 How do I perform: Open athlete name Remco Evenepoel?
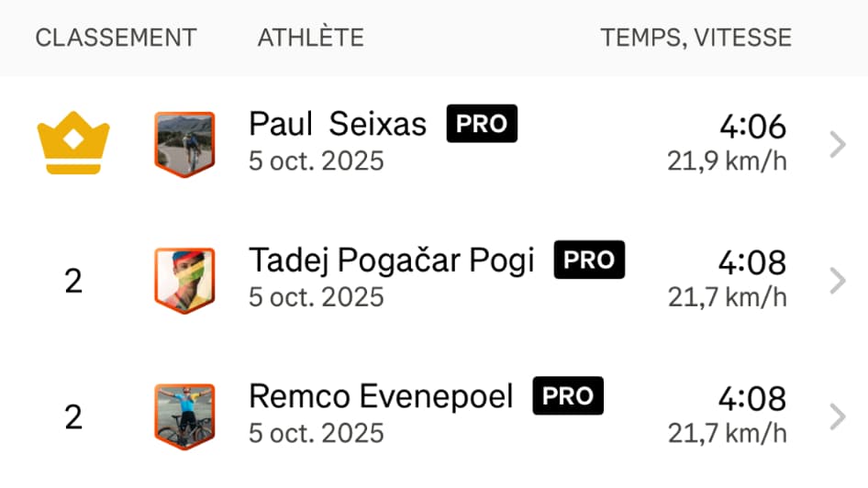381,397
